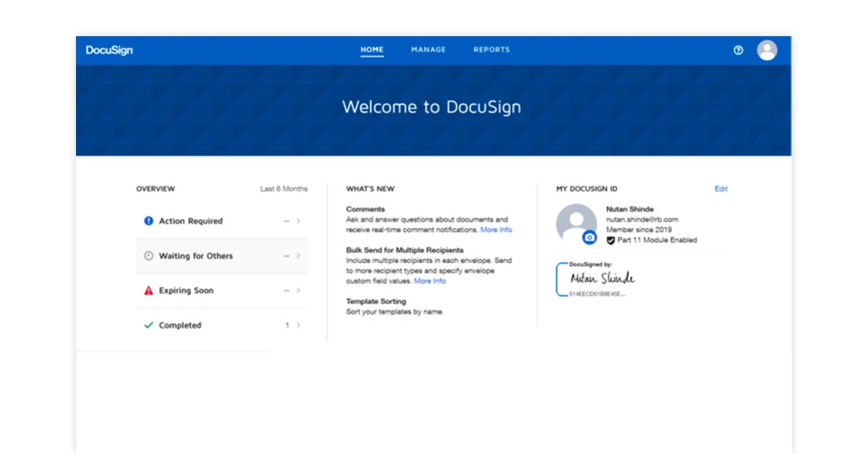Expand the Waiting for Others chevron
The height and width of the screenshot is (454, 868).
pyautogui.click(x=299, y=255)
